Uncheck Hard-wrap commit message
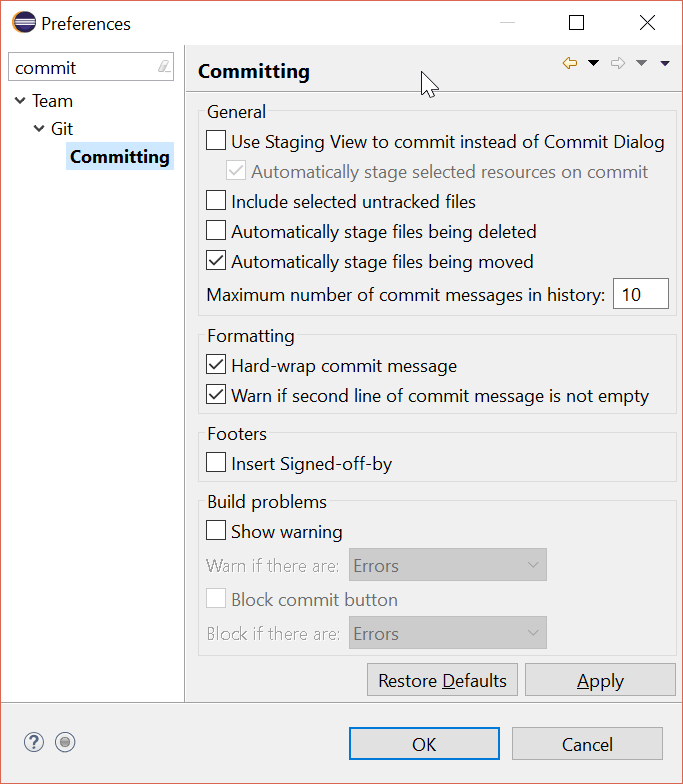This screenshot has width=683, height=784. coord(216,364)
